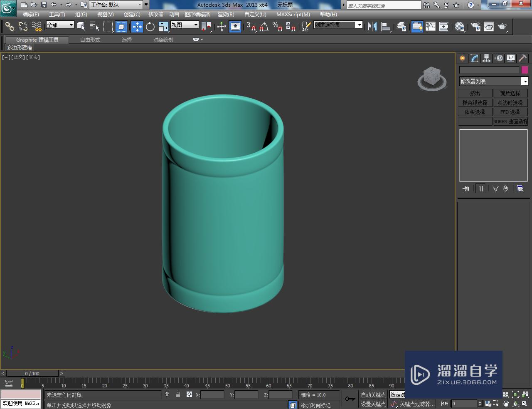Open the 渲染(R) menu
Viewport: 532px width, 409px height.
tap(226, 14)
